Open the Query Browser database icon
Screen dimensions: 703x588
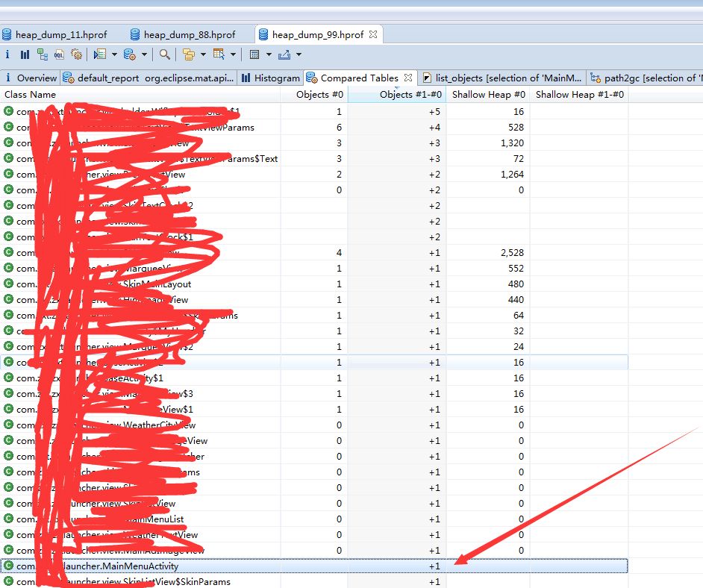[x=129, y=54]
